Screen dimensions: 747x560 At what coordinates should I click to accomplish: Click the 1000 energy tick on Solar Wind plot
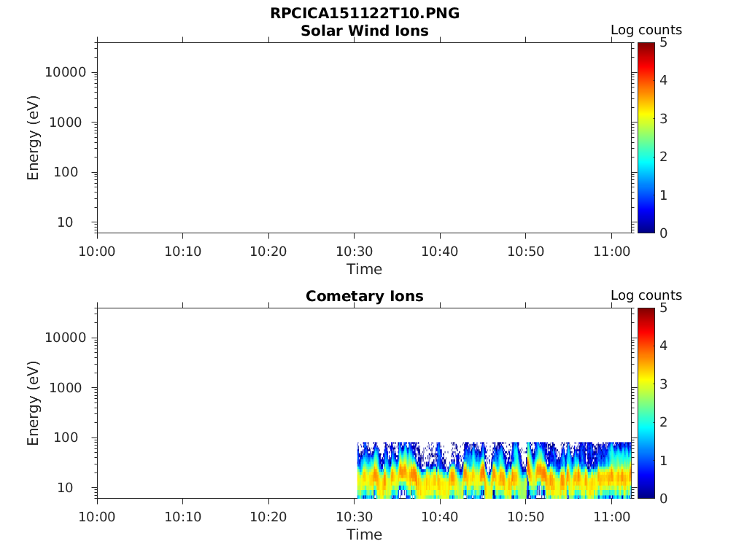[x=66, y=122]
